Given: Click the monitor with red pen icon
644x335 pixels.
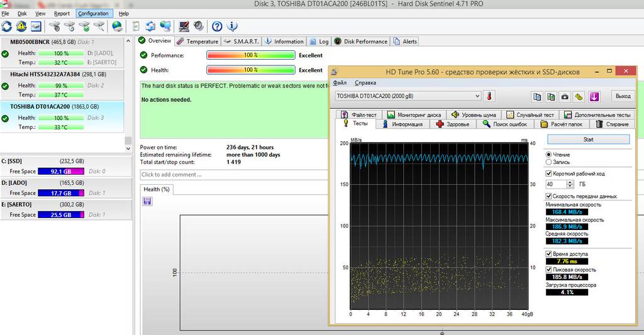Looking at the screenshot, I should [184, 26].
